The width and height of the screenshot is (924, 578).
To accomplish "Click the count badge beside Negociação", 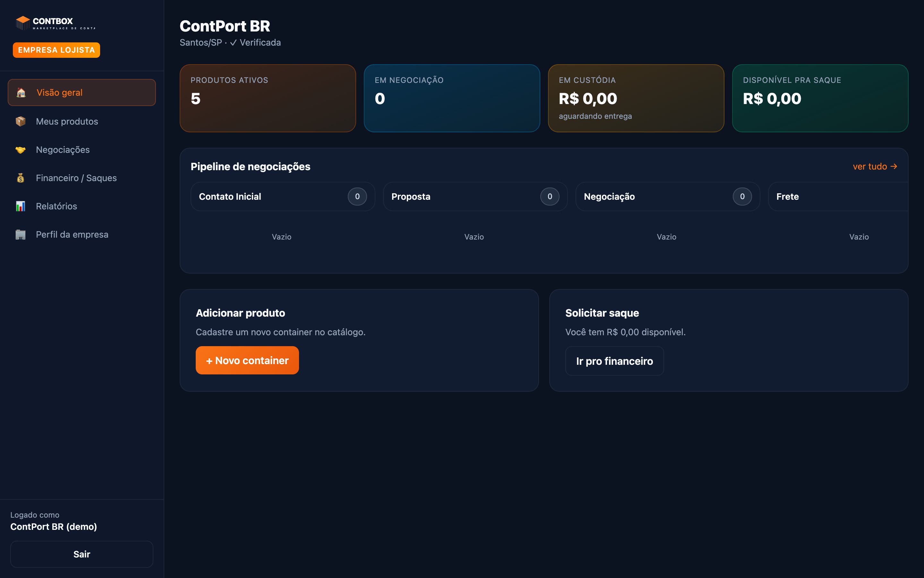I will coord(742,197).
